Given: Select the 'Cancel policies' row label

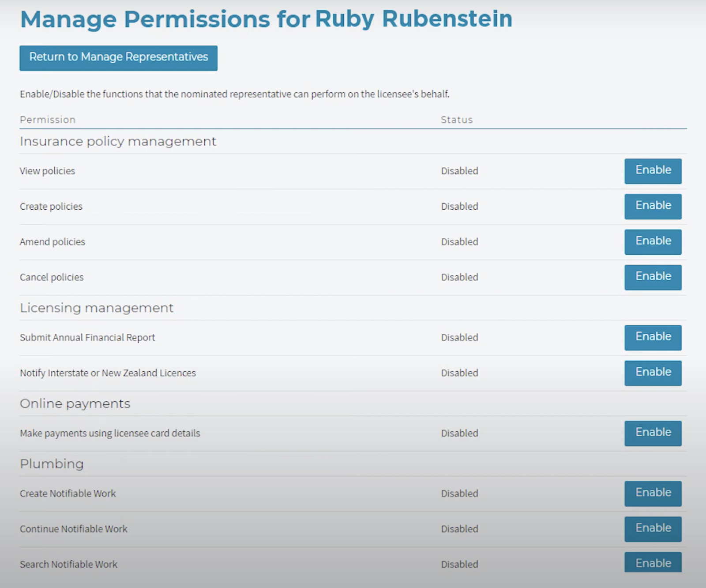Looking at the screenshot, I should pos(51,277).
